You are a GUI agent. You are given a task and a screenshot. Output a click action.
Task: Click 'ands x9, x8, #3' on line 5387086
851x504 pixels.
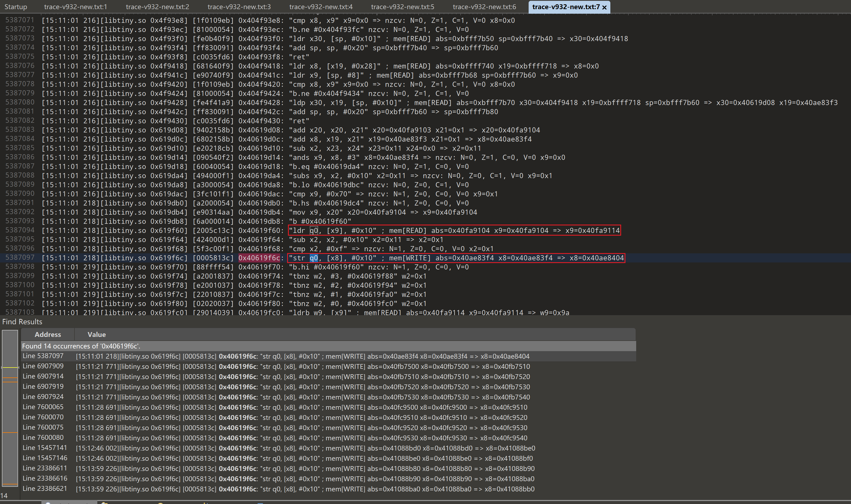324,157
